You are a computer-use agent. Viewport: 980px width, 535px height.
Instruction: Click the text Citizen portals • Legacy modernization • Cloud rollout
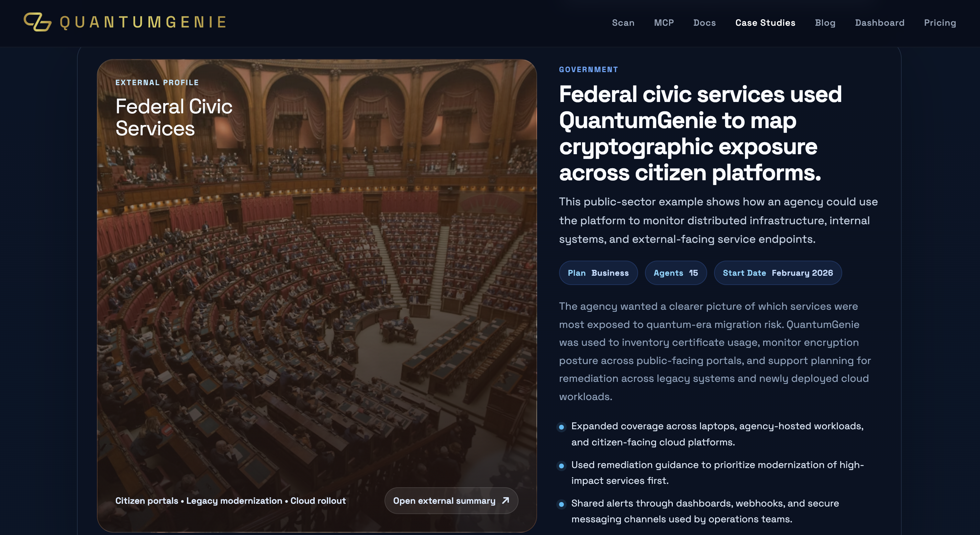coord(231,500)
